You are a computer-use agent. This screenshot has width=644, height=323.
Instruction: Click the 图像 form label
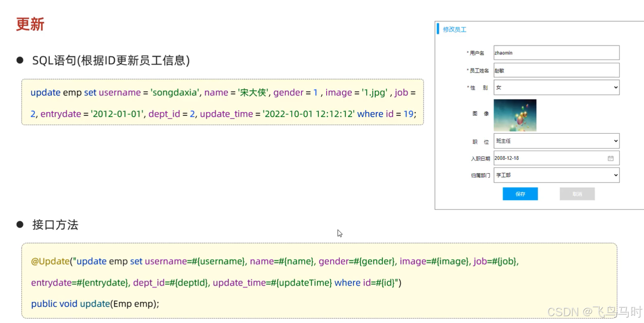[480, 114]
